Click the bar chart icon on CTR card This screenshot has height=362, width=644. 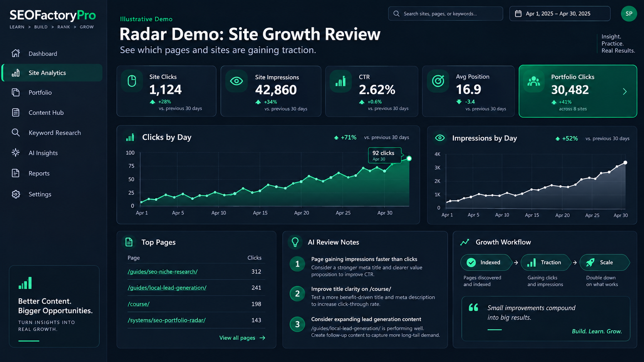(x=340, y=81)
